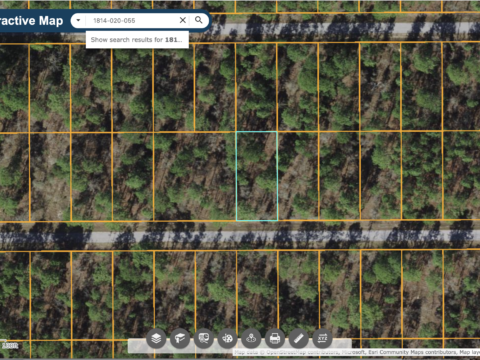The height and width of the screenshot is (360, 480).
Task: Open the Print map tool
Action: pyautogui.click(x=275, y=339)
